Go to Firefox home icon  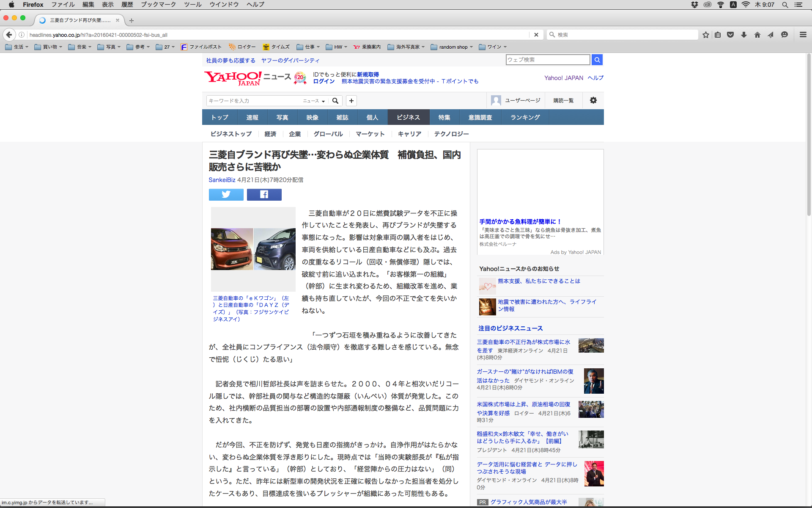pyautogui.click(x=757, y=35)
